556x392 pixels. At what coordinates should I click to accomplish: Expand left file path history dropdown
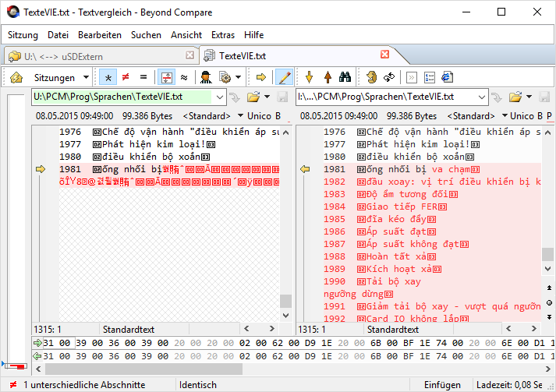click(219, 97)
